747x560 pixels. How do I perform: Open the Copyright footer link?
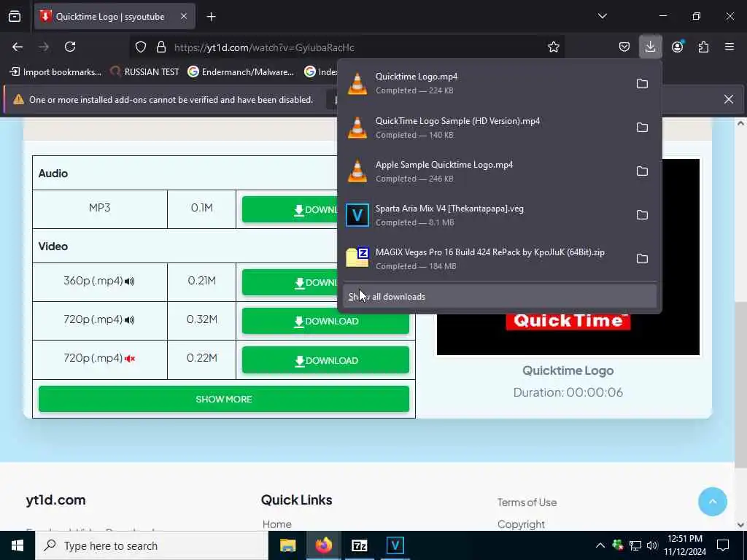521,524
